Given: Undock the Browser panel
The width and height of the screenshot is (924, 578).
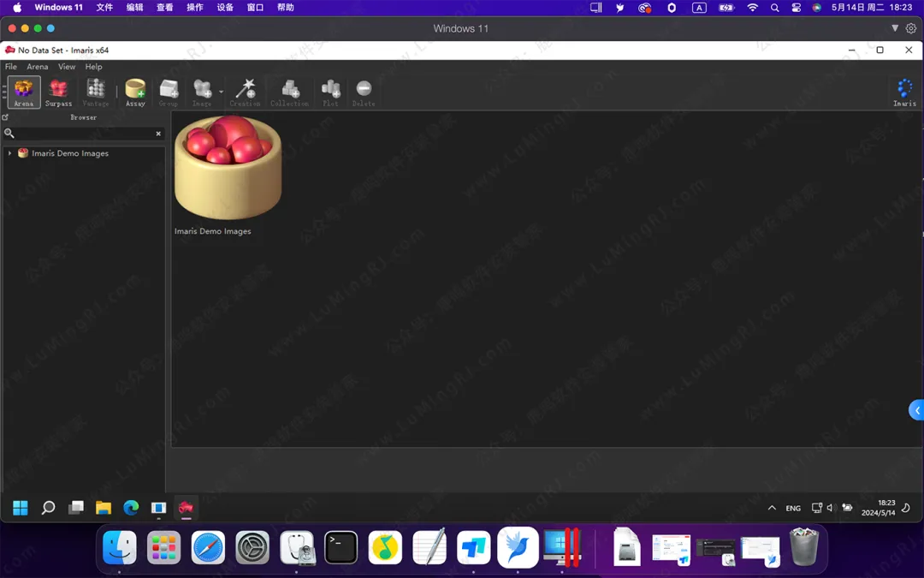Looking at the screenshot, I should pyautogui.click(x=5, y=117).
